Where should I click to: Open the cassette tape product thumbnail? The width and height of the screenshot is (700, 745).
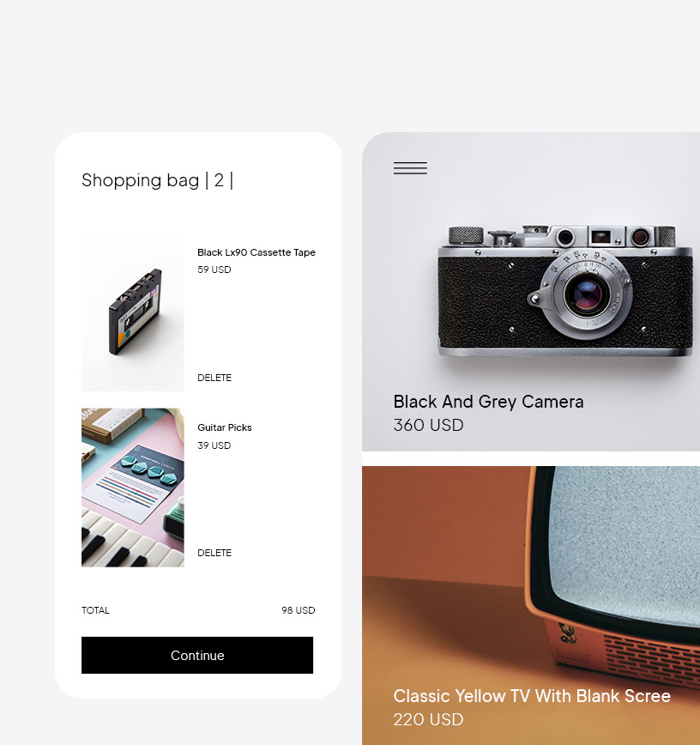click(x=132, y=312)
